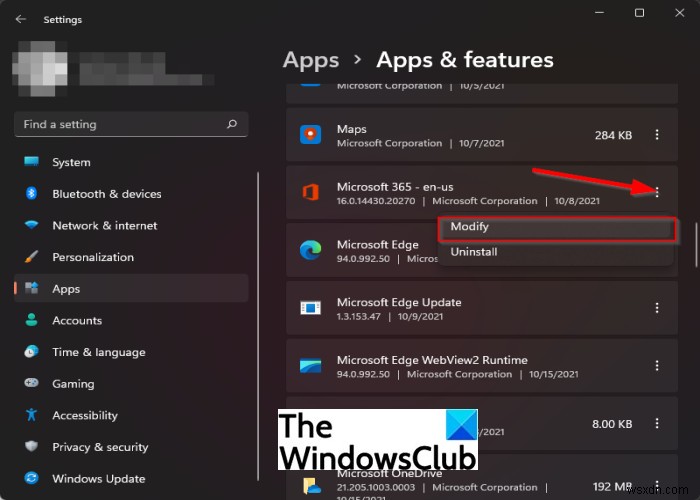The image size is (700, 500).
Task: Open Accessibility settings
Action: point(131,416)
